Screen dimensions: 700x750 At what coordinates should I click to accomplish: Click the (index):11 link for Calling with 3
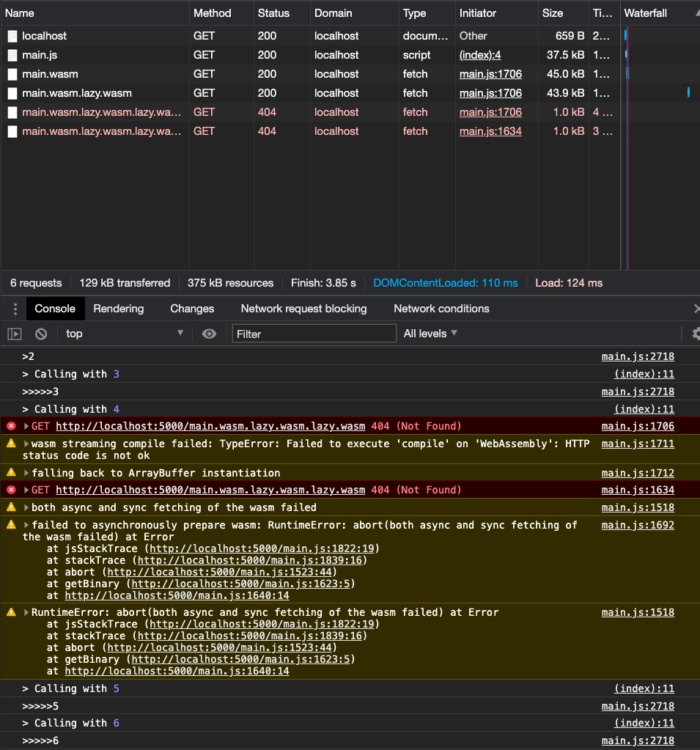coord(644,374)
